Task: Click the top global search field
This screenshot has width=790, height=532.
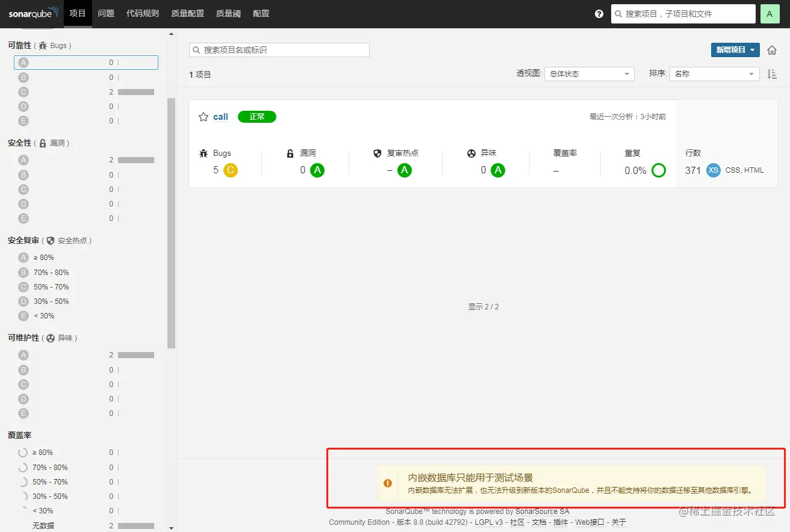Action: 683,14
